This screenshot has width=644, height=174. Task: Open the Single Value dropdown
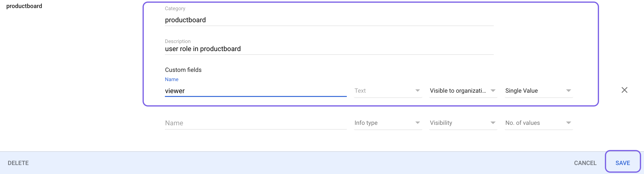539,91
